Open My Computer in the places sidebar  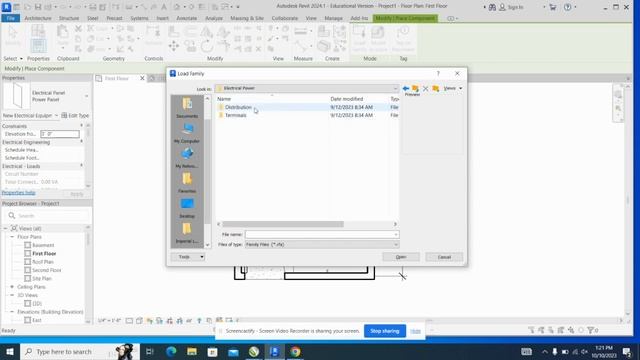(187, 133)
